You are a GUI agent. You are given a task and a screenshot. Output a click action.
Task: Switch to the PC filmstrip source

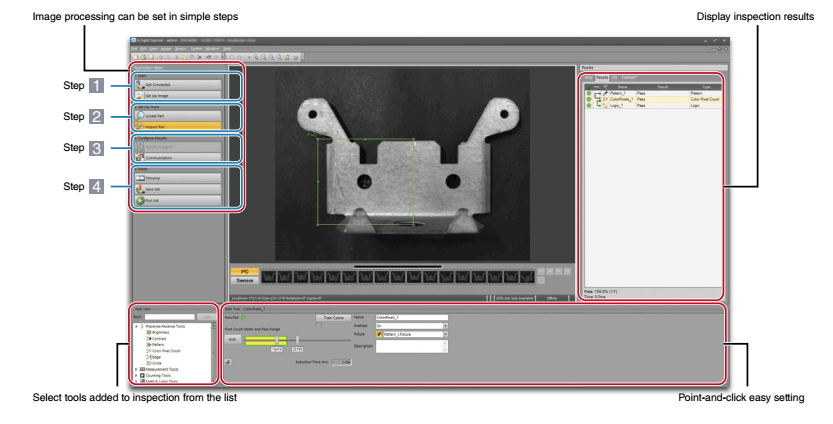244,271
